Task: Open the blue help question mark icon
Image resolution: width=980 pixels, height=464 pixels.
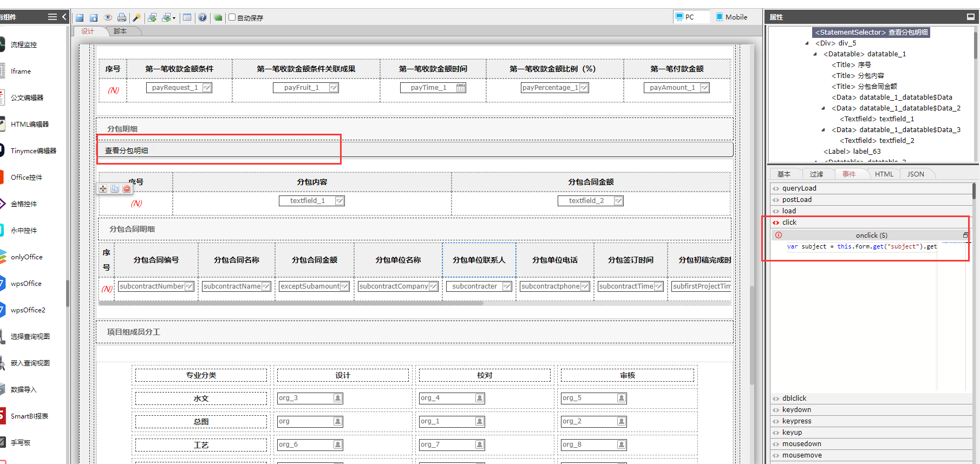Action: tap(202, 17)
